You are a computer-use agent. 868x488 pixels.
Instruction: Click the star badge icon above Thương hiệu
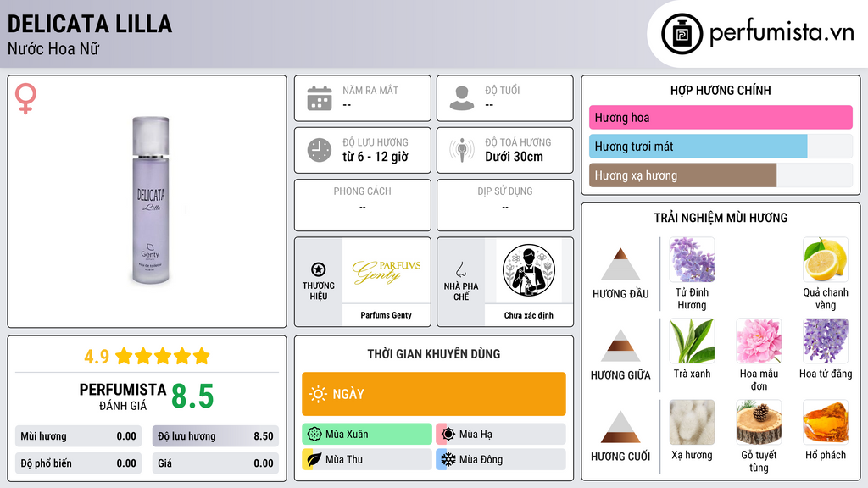(319, 269)
